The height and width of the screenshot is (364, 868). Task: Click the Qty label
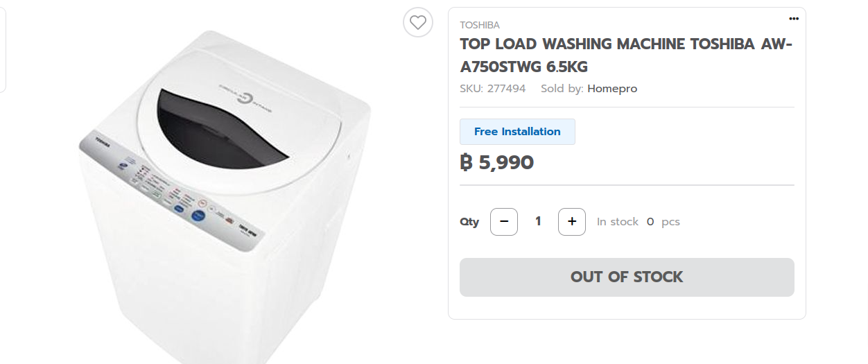pyautogui.click(x=469, y=222)
